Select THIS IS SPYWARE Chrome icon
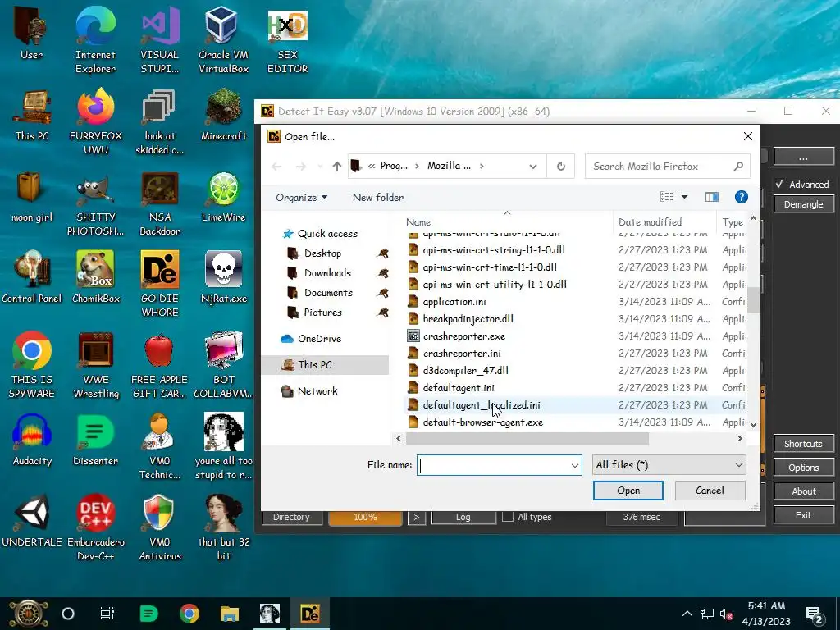This screenshot has width=840, height=630. [x=32, y=365]
